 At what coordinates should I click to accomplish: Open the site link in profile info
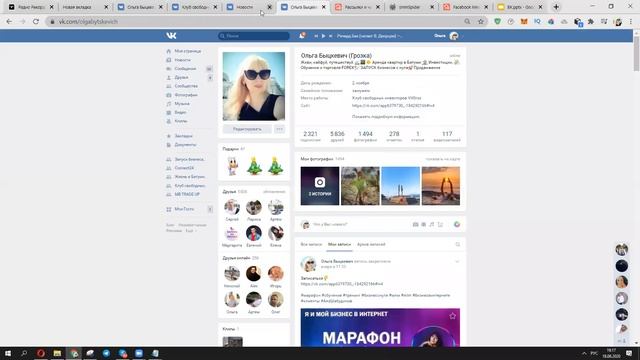(x=393, y=106)
